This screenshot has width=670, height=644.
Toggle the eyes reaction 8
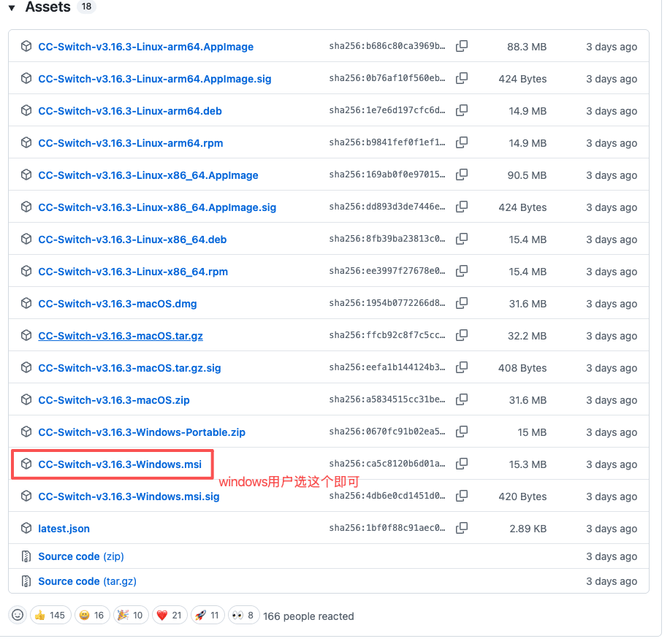(243, 616)
